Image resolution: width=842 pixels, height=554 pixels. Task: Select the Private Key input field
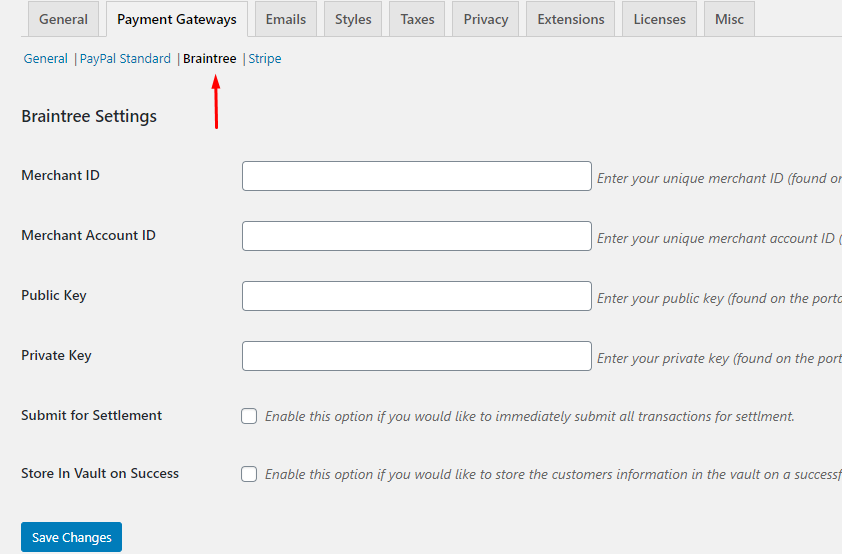click(417, 356)
